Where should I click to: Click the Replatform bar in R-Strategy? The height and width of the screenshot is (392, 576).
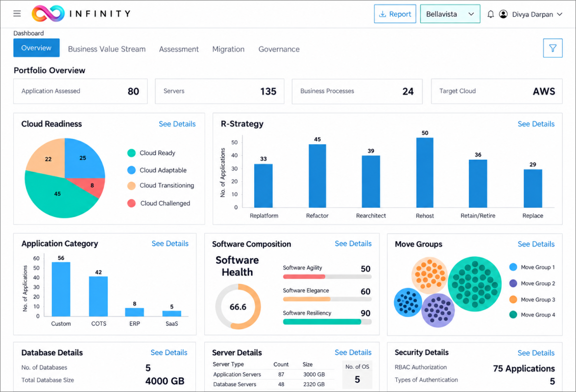[264, 186]
